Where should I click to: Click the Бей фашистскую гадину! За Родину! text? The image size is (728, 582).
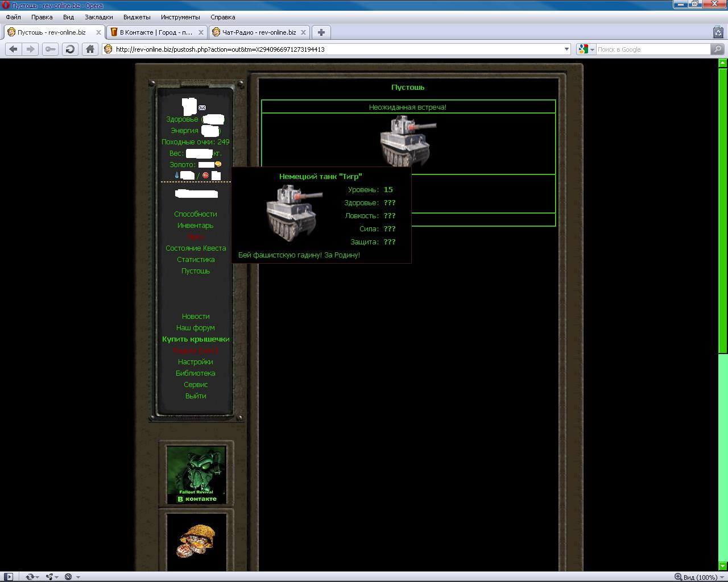tap(299, 255)
